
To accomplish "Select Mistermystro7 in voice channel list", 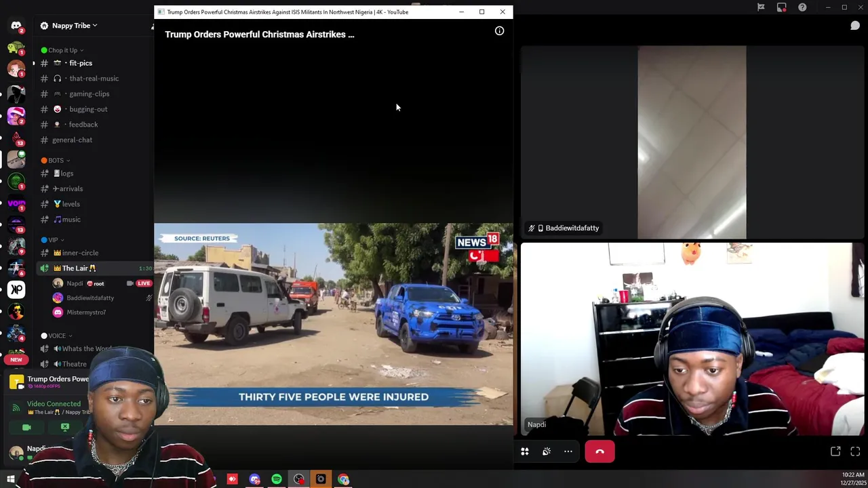I will (x=86, y=312).
